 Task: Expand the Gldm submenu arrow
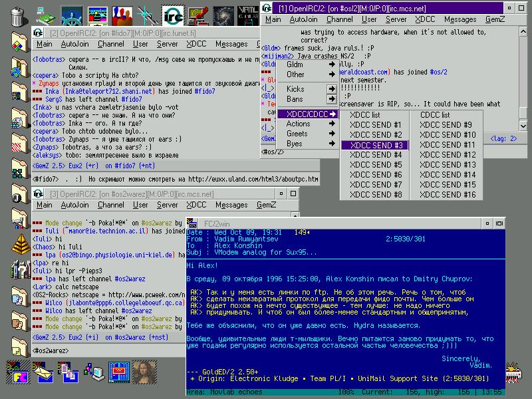coord(331,64)
